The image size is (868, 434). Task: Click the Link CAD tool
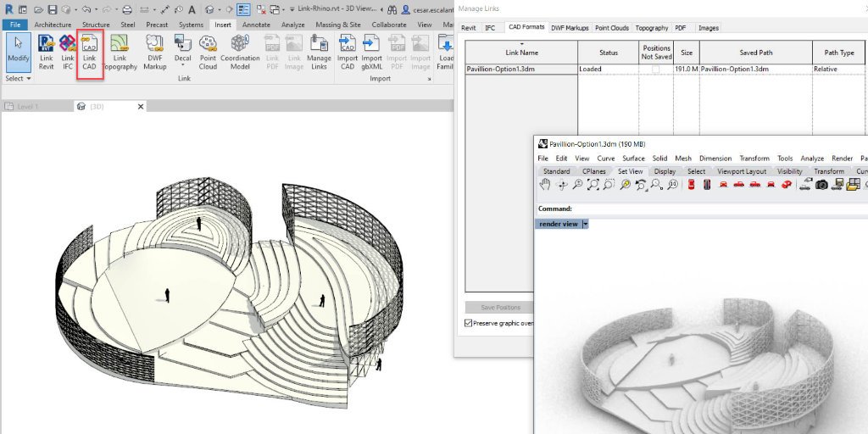click(x=90, y=52)
